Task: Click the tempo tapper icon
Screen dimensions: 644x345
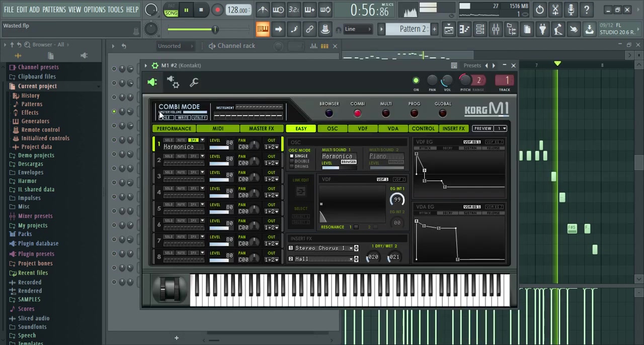Action: [558, 29]
